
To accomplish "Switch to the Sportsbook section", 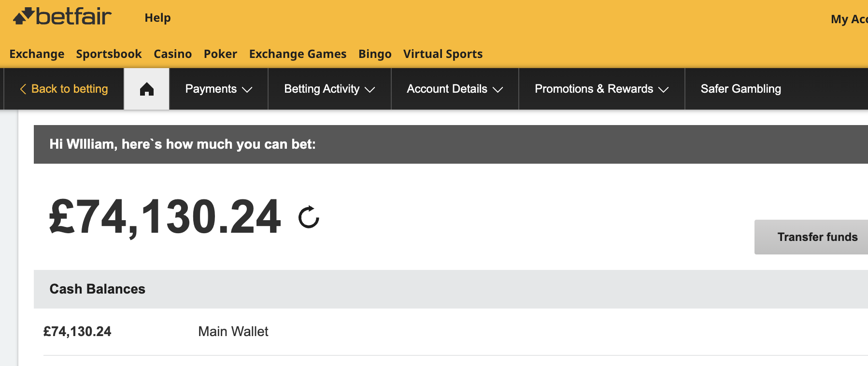I will 109,54.
